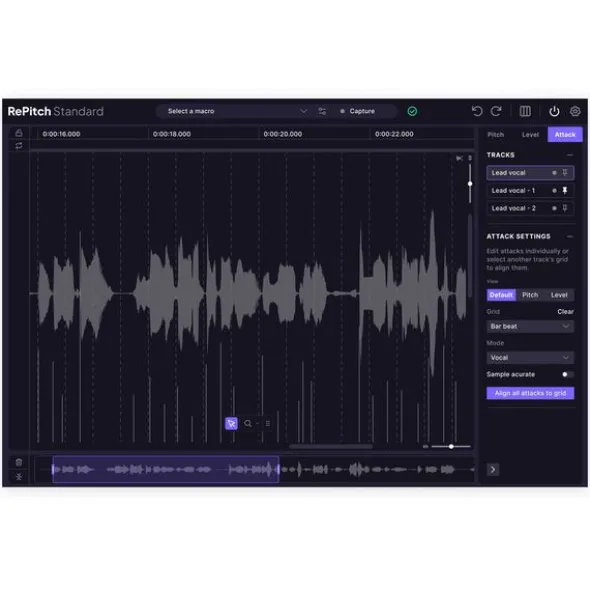Enable the Sample acurate switch

[568, 374]
